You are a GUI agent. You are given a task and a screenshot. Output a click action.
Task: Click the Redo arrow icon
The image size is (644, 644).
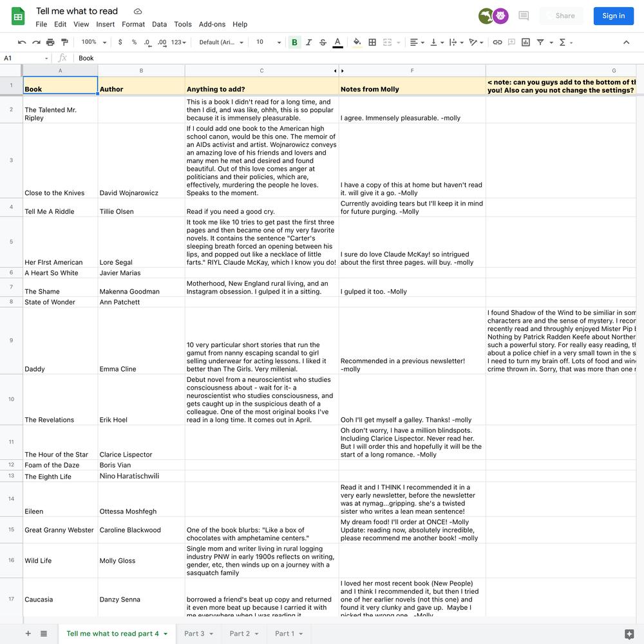click(36, 43)
